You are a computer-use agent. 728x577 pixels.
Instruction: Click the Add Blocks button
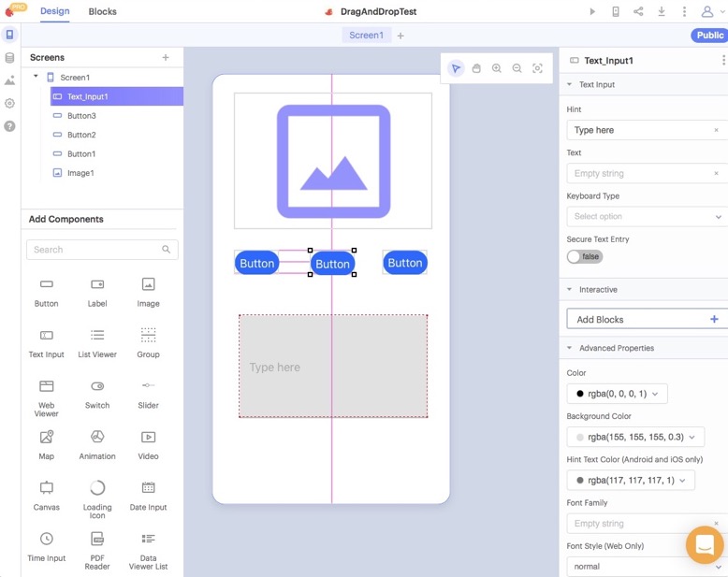click(x=647, y=319)
